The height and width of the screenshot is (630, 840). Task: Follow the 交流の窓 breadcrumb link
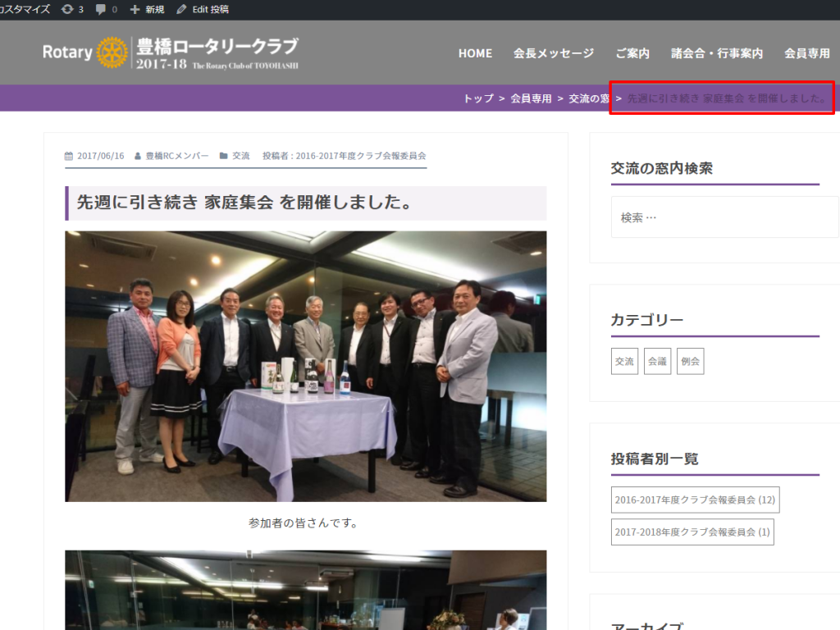589,98
